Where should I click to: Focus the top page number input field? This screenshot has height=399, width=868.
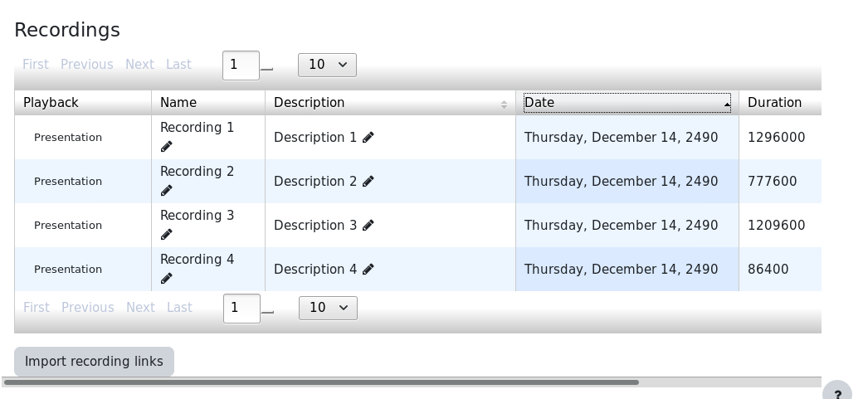pyautogui.click(x=241, y=66)
